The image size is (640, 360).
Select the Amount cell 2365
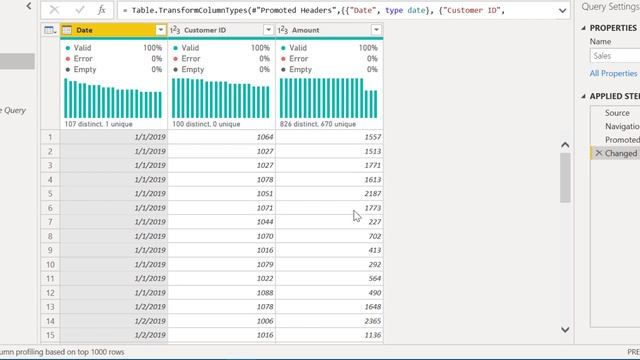[329, 321]
